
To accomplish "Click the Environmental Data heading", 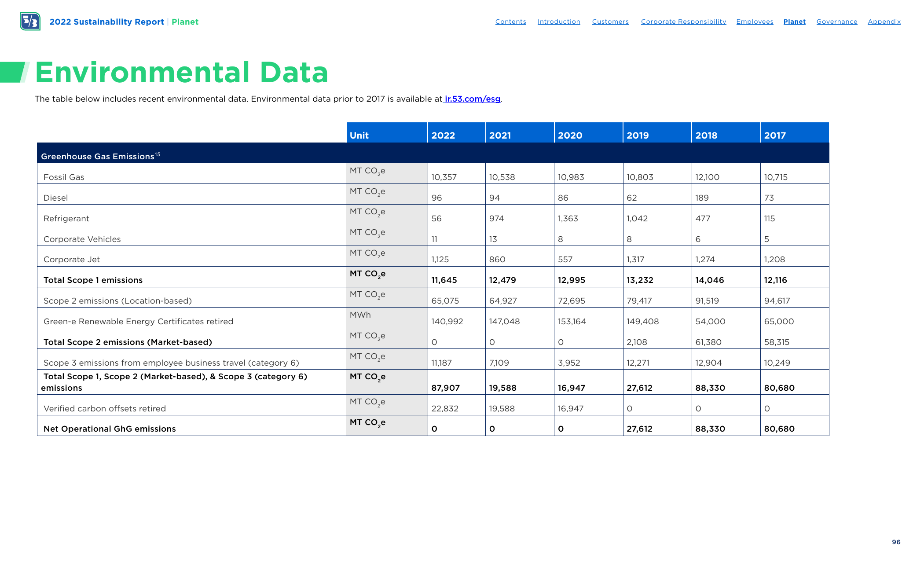I will (x=182, y=72).
